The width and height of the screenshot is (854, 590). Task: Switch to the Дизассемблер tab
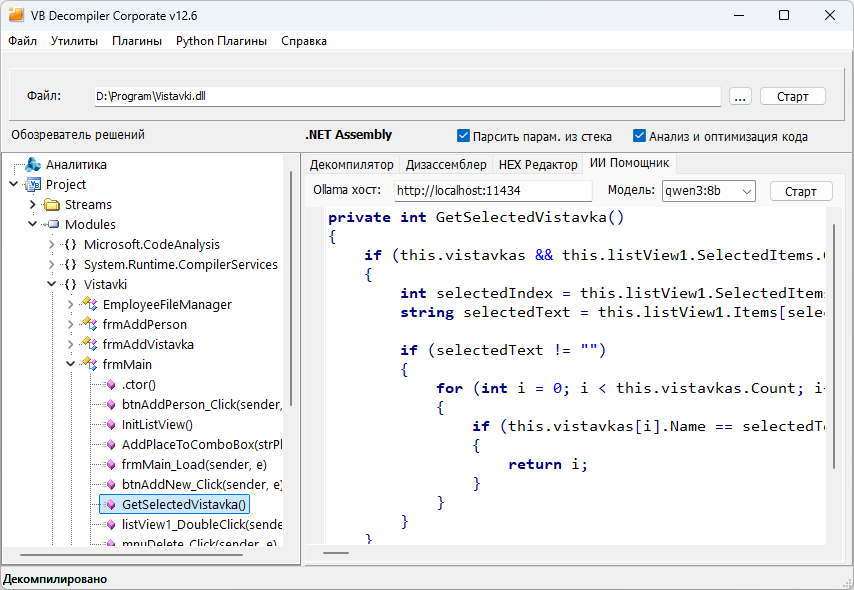click(x=446, y=165)
